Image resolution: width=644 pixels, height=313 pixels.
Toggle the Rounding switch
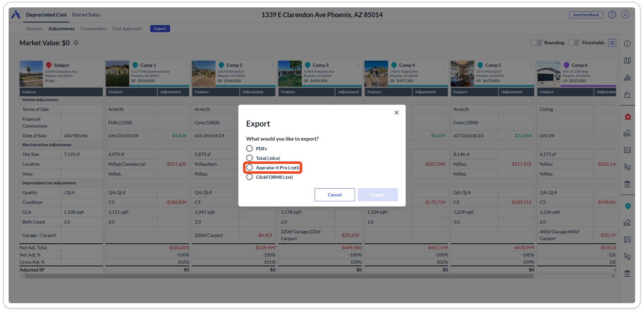[x=536, y=43]
